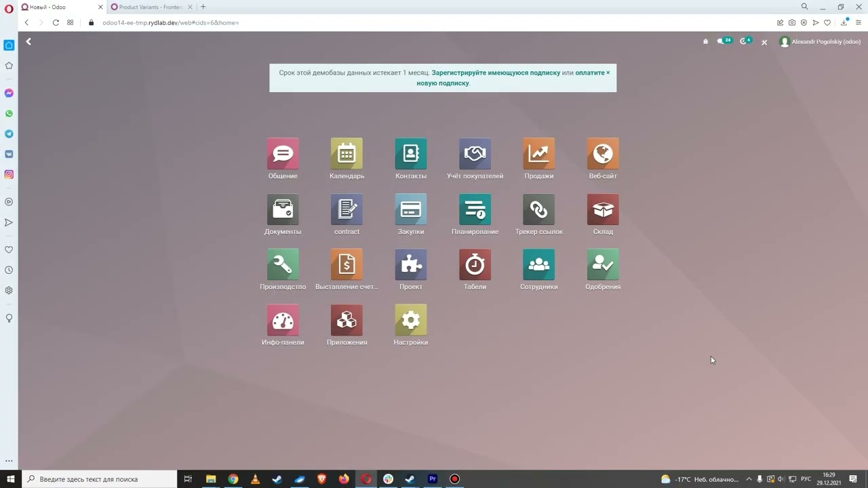Take snapshot with browser camera icon
The width and height of the screenshot is (868, 488).
coord(792,22)
